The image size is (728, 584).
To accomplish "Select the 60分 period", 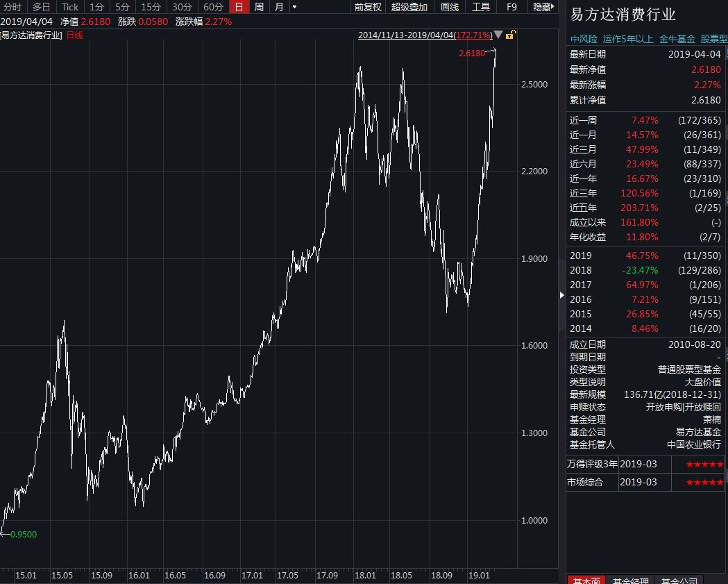I will [213, 7].
